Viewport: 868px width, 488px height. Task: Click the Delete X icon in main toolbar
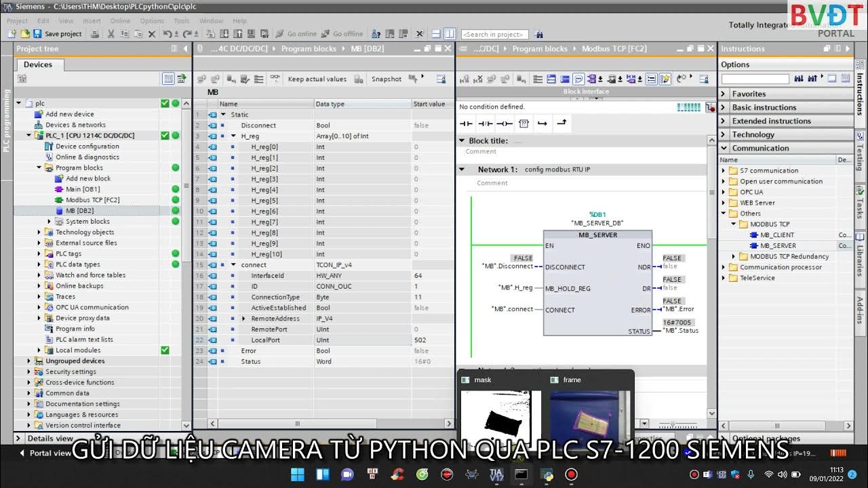(x=152, y=34)
